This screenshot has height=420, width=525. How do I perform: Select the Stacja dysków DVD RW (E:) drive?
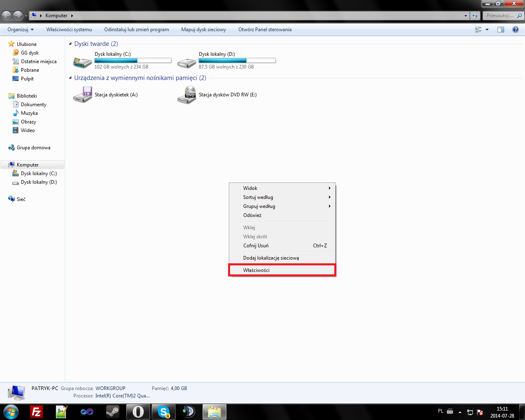click(x=217, y=95)
